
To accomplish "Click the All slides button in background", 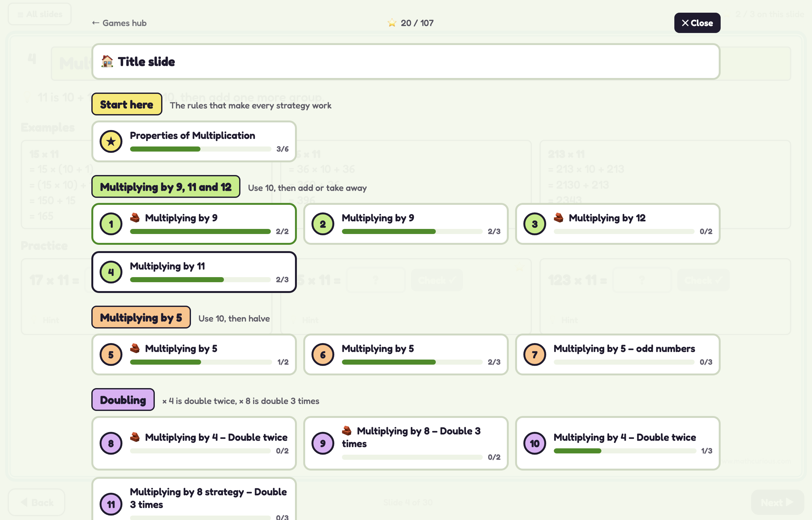I will [x=40, y=14].
